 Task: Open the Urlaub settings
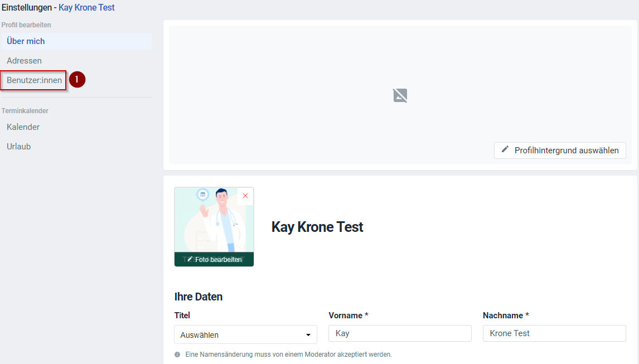[x=20, y=146]
